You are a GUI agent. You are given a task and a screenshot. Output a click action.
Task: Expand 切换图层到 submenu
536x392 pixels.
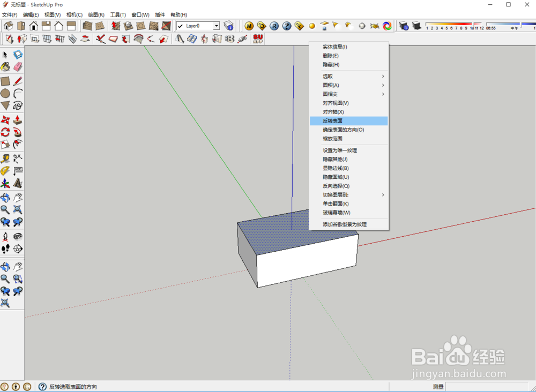pos(349,194)
